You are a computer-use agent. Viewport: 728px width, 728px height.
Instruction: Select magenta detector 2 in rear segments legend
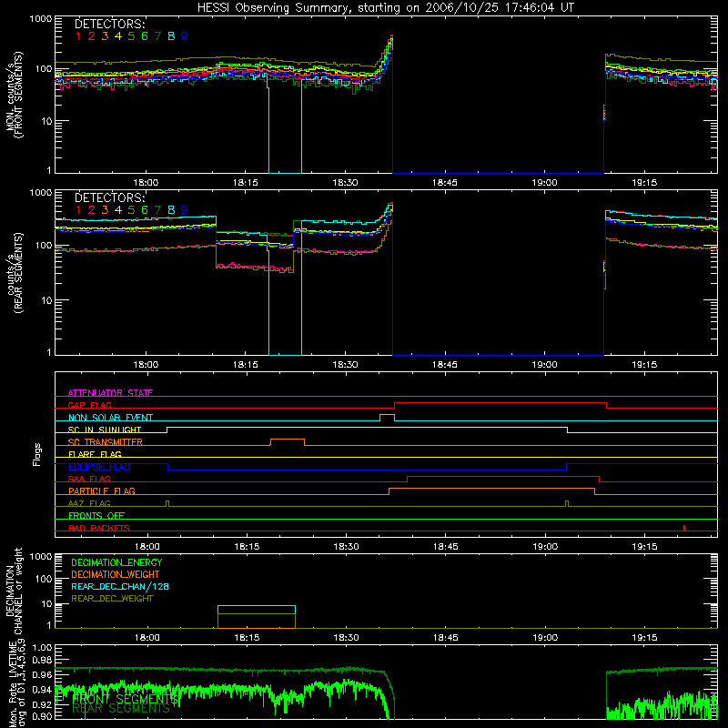[x=92, y=210]
